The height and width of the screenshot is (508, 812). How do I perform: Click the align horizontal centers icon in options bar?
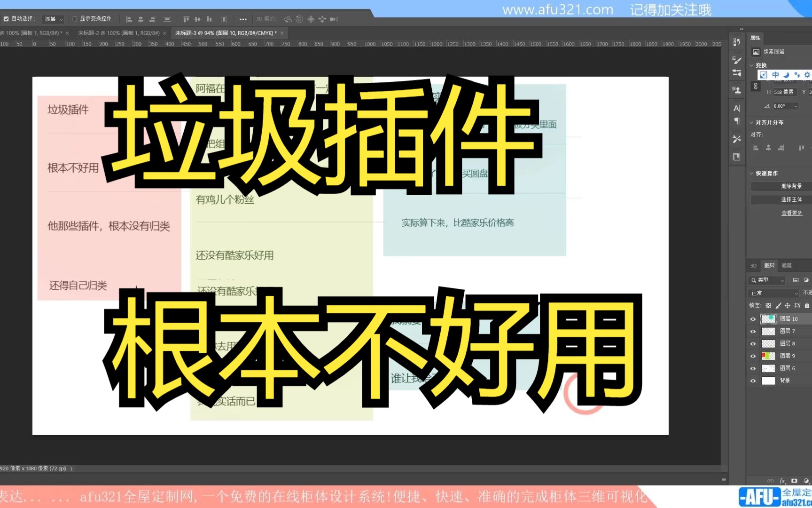[x=141, y=19]
